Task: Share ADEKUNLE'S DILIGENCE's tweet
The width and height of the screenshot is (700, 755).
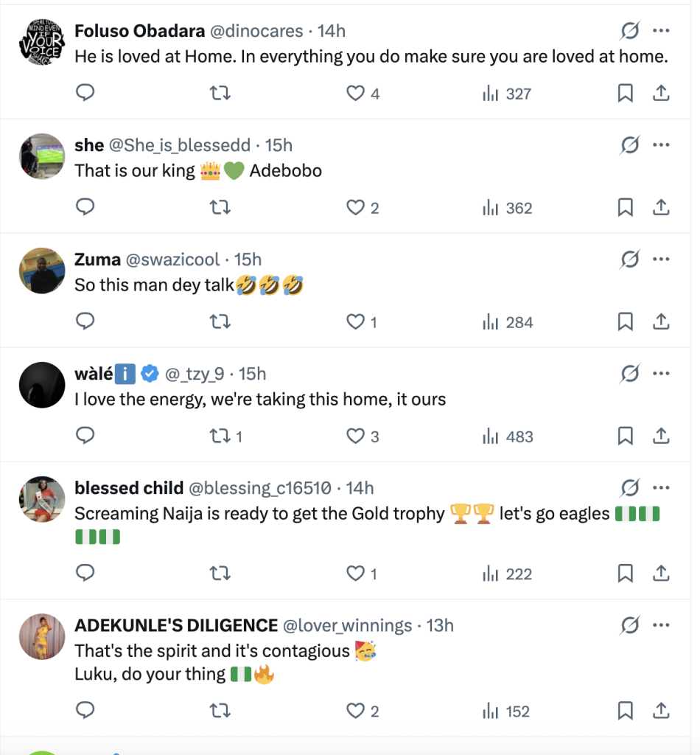Action: [661, 711]
